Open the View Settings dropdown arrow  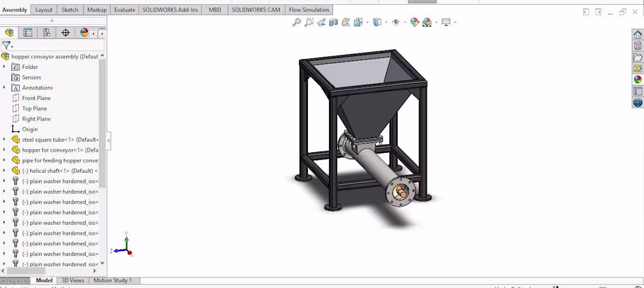455,23
